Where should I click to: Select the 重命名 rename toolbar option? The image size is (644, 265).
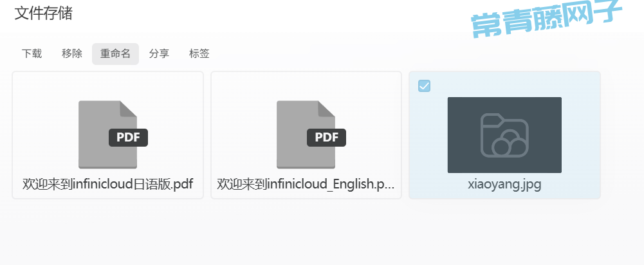pos(115,54)
